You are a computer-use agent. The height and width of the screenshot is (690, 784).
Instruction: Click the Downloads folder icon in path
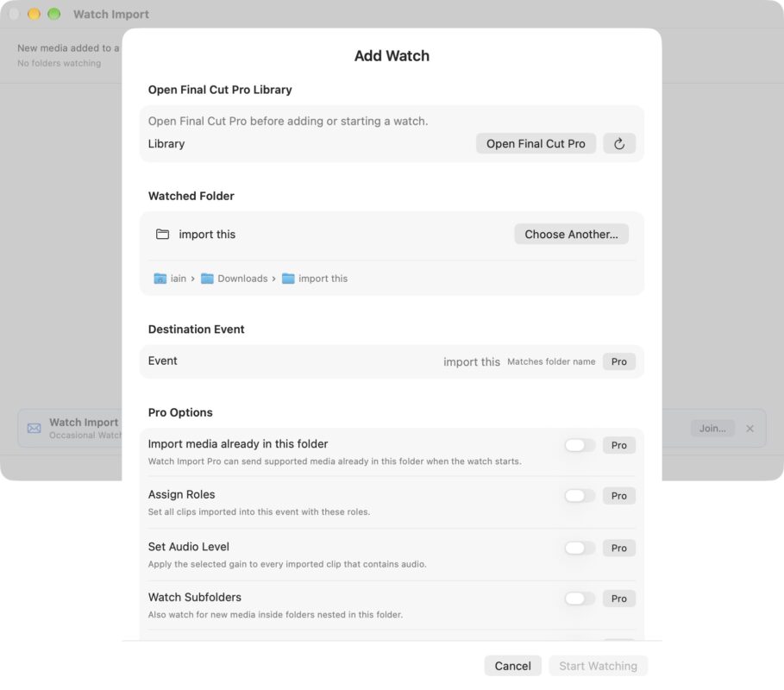coord(207,279)
